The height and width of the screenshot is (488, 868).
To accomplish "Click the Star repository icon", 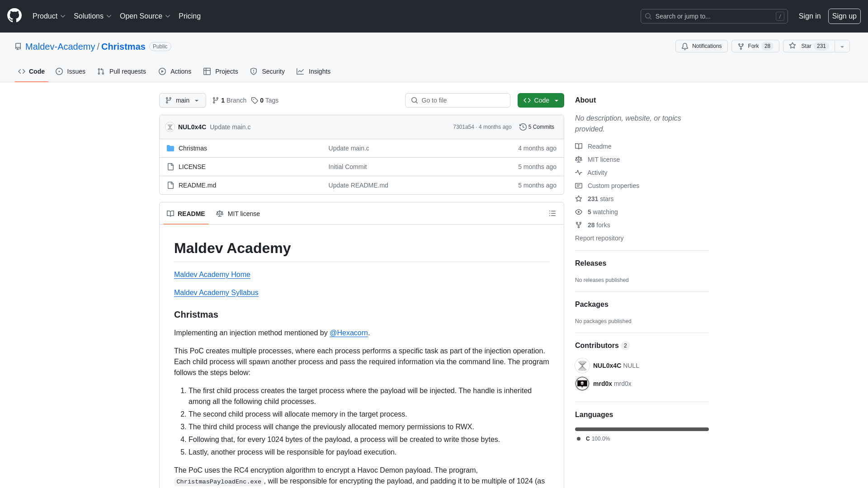I will [793, 46].
